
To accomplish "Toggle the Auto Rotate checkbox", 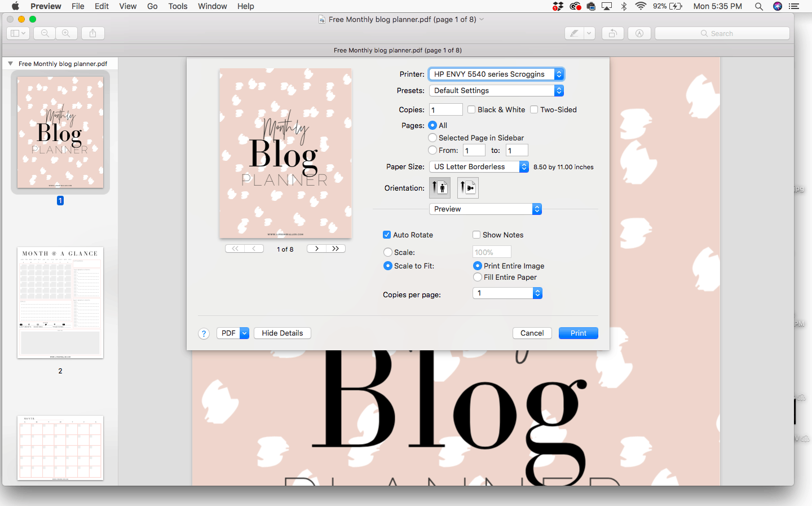I will click(387, 235).
